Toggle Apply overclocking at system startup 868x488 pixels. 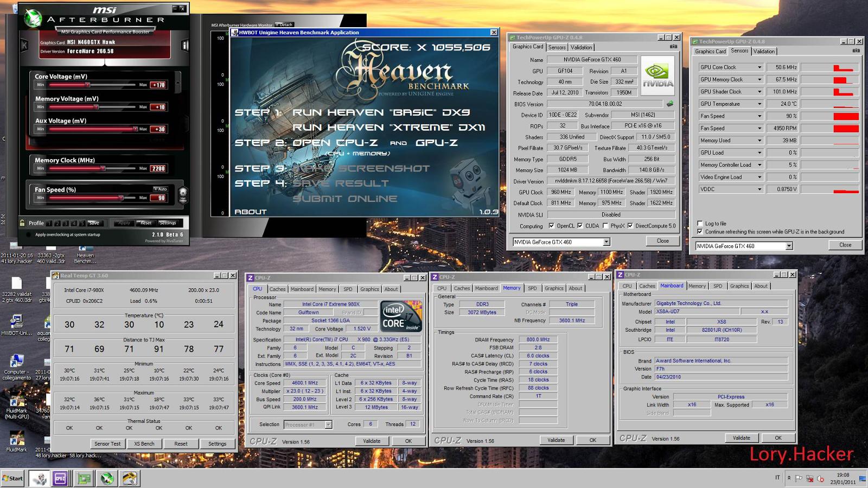[x=29, y=235]
